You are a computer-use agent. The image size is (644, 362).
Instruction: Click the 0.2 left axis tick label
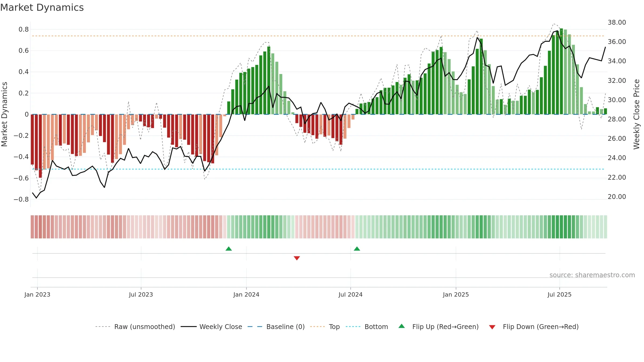[x=24, y=93]
